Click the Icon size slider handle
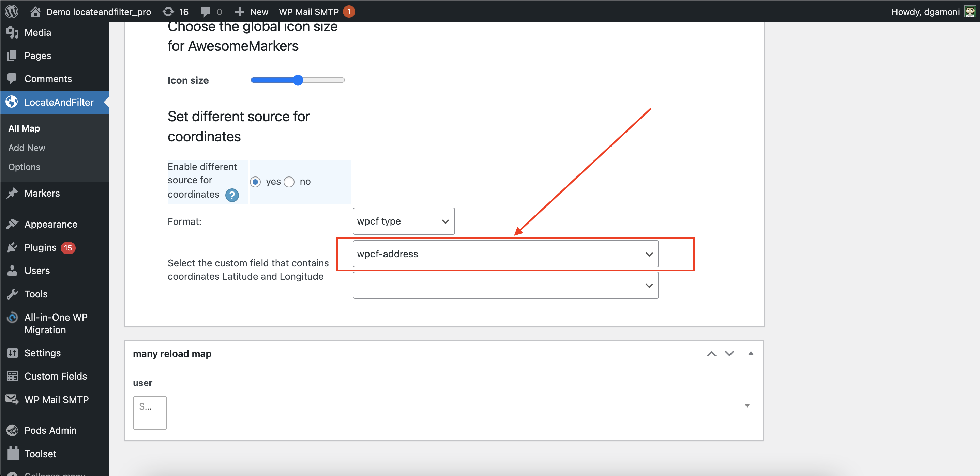The image size is (980, 476). click(298, 80)
